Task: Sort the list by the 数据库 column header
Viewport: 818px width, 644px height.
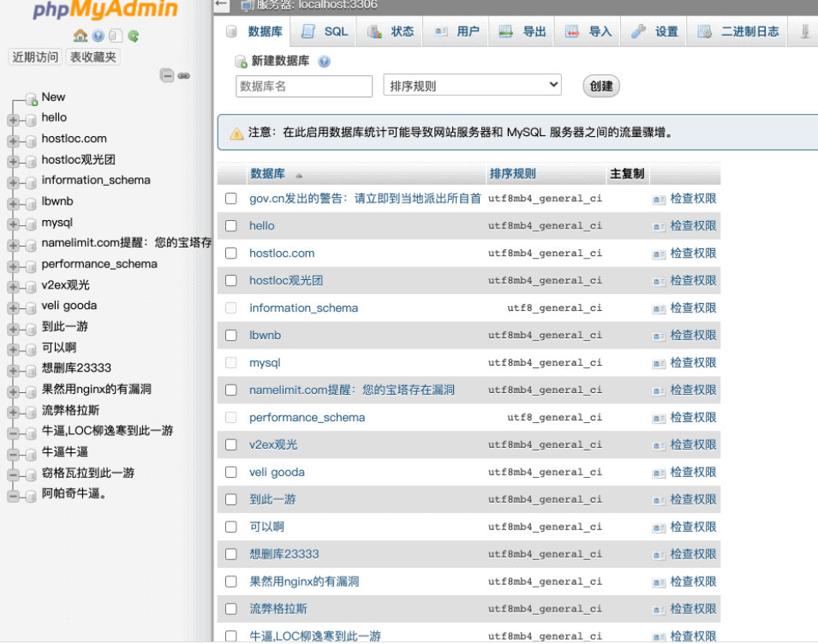Action: click(267, 174)
